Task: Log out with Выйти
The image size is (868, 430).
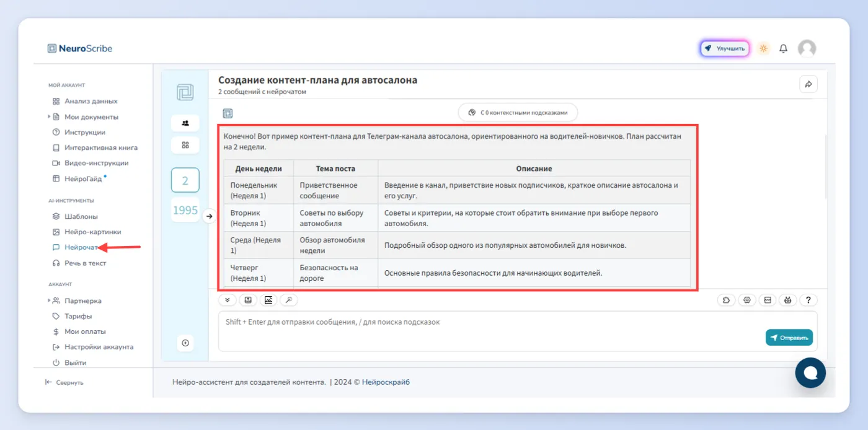Action: point(69,362)
